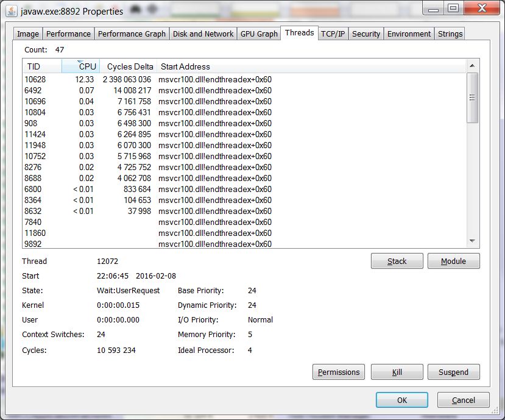
Task: Click the Stack button
Action: point(397,261)
